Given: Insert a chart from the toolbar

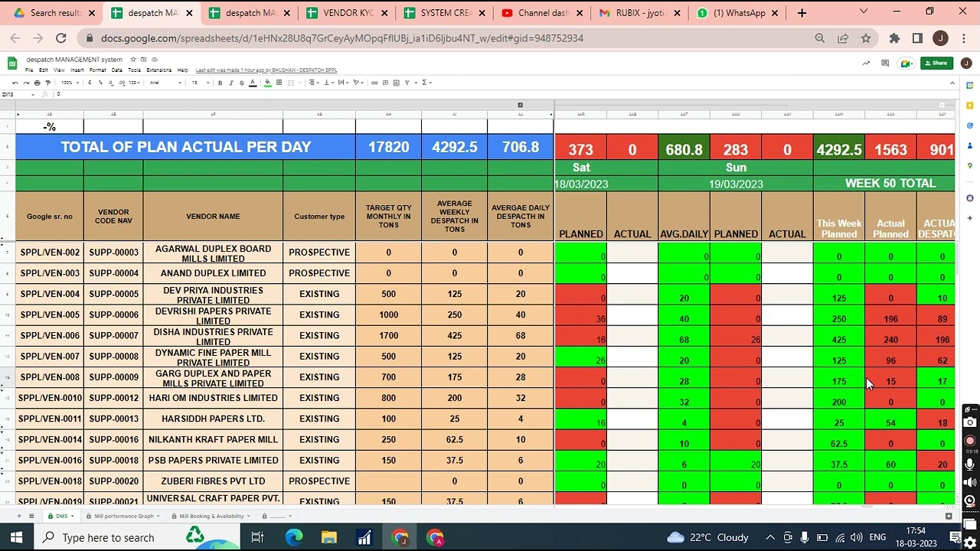Looking at the screenshot, I should tap(396, 83).
